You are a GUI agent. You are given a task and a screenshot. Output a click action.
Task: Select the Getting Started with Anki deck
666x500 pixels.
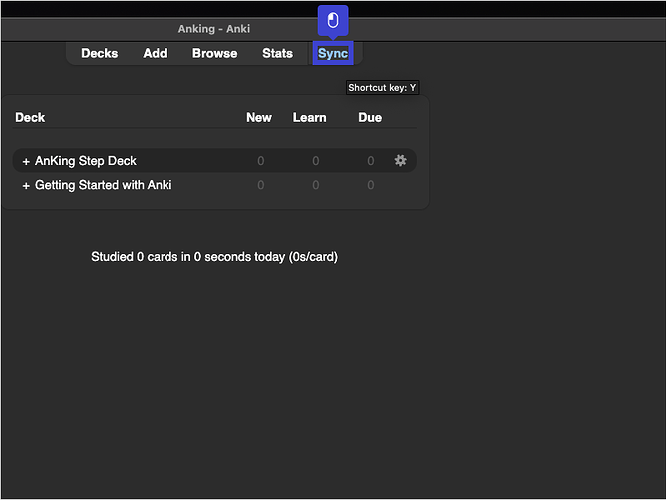tap(103, 185)
